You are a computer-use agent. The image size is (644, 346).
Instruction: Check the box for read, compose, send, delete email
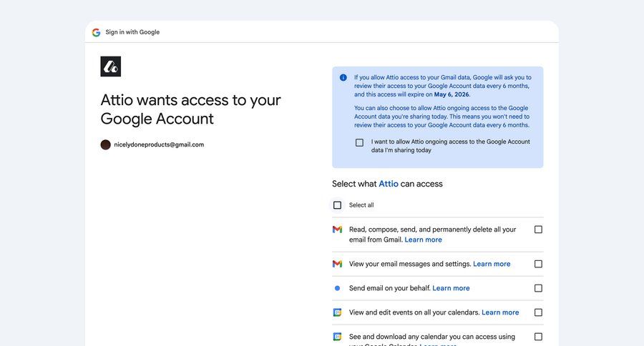[x=538, y=229]
